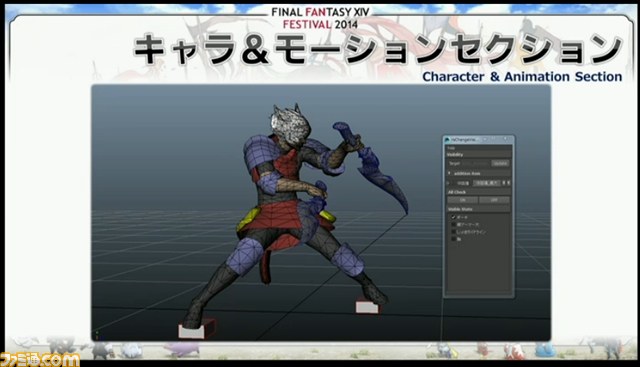Click the Maya icon in the floating panel title bar
This screenshot has width=640, height=367.
(x=447, y=140)
